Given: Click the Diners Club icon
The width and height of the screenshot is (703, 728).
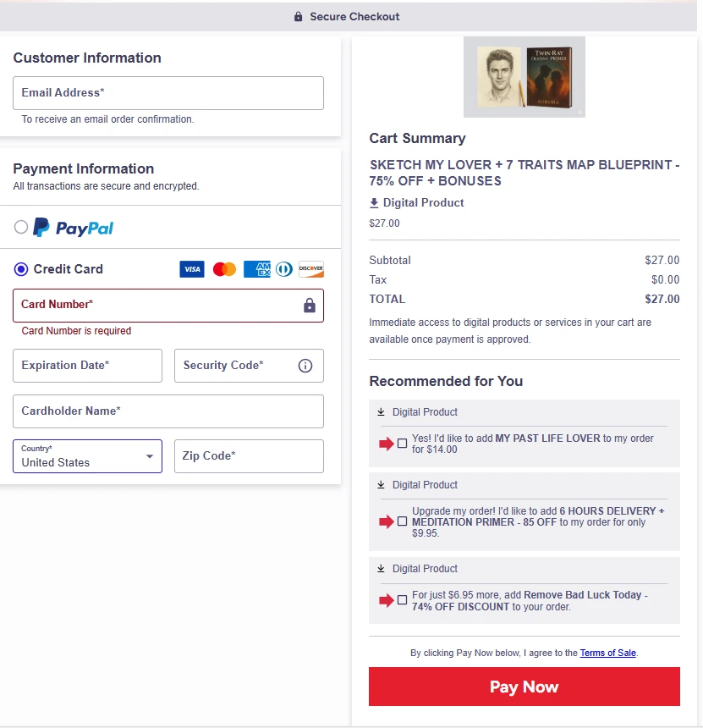Looking at the screenshot, I should pos(283,268).
